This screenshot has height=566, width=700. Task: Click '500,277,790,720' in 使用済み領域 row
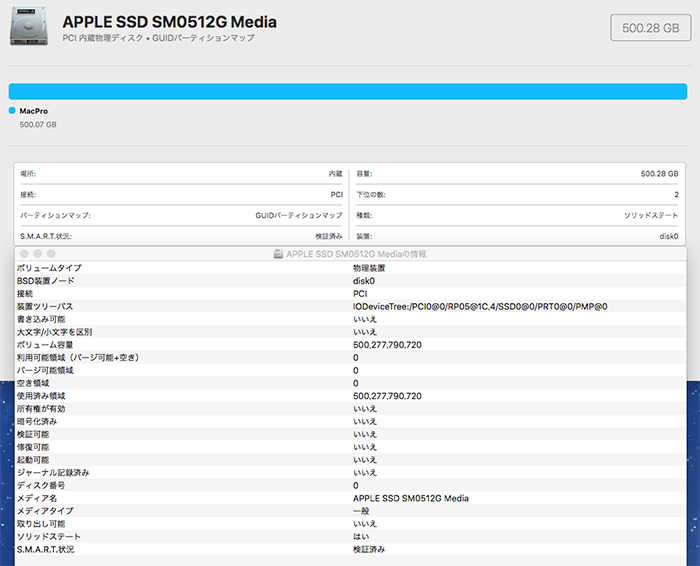(387, 396)
